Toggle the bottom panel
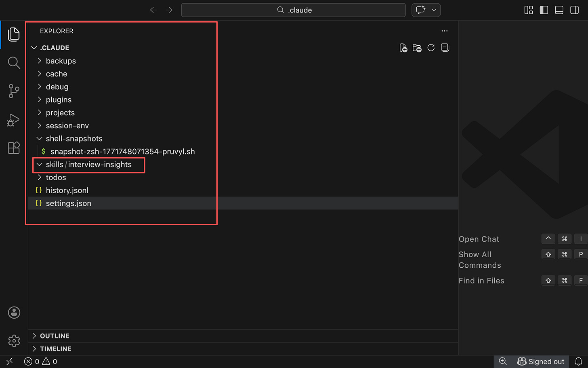The height and width of the screenshot is (368, 588). click(x=559, y=10)
